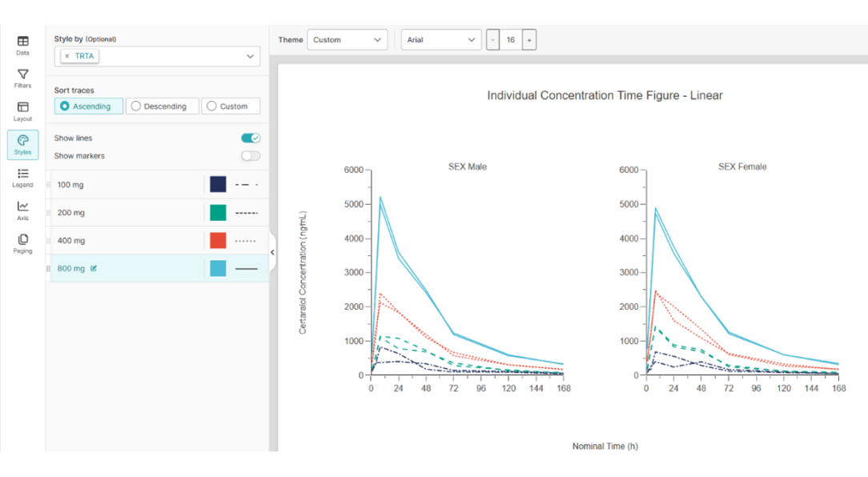Open the Data panel icon
The height and width of the screenshot is (477, 868).
(x=22, y=45)
